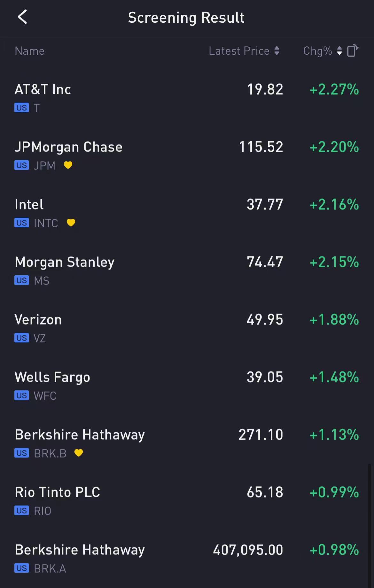Open Morgan Stanley stock details
This screenshot has height=588, width=374.
pyautogui.click(x=187, y=270)
